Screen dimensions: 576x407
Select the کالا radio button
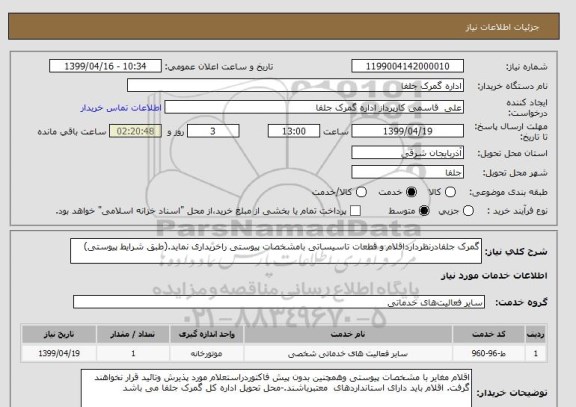tap(450, 192)
